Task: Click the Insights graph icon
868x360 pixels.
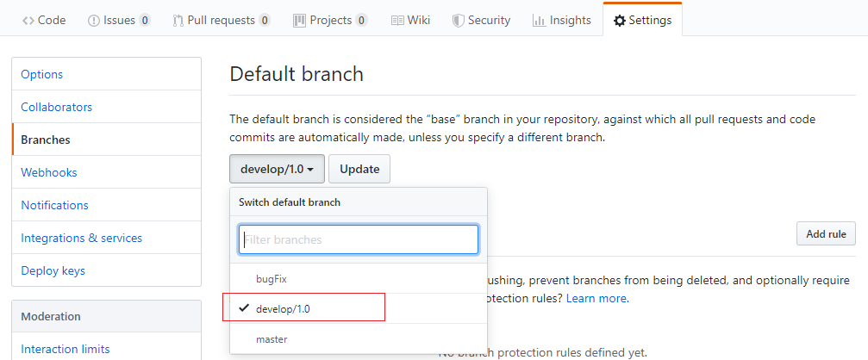Action: click(x=539, y=20)
